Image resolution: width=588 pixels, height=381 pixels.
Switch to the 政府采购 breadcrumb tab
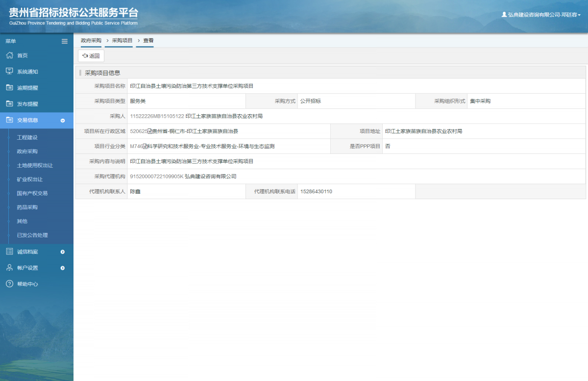point(90,40)
